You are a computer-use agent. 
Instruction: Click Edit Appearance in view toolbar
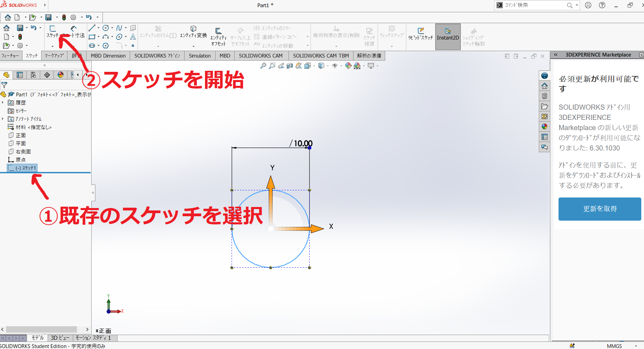(x=348, y=66)
